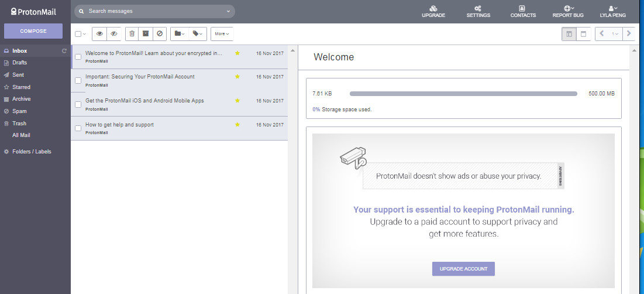Switch to row layout view
The image size is (644, 294).
[x=583, y=34]
